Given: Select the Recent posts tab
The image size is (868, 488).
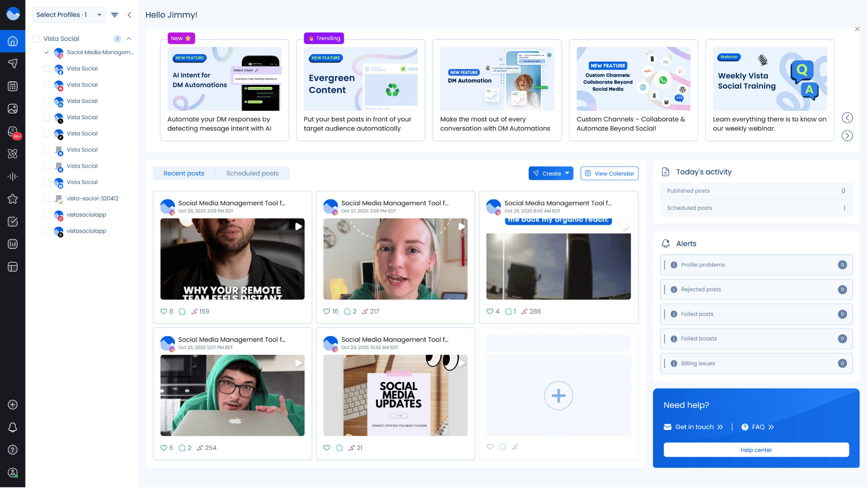Looking at the screenshot, I should (x=184, y=174).
